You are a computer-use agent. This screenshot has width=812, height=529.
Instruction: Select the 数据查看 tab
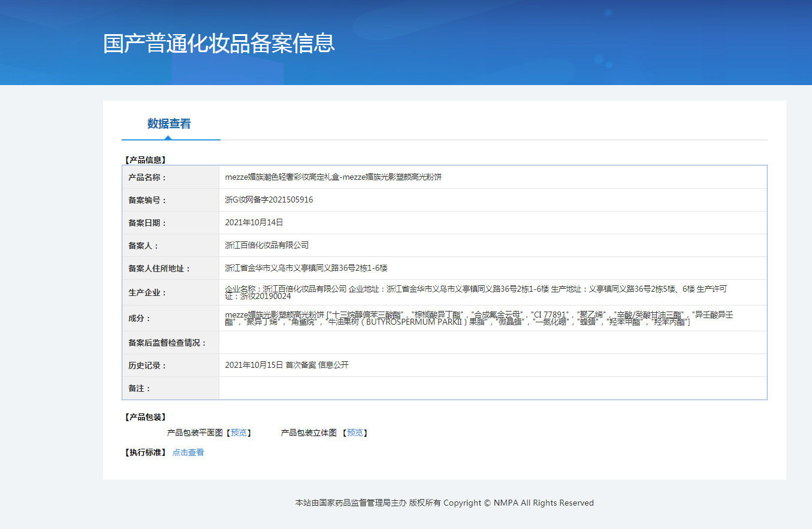tap(169, 124)
